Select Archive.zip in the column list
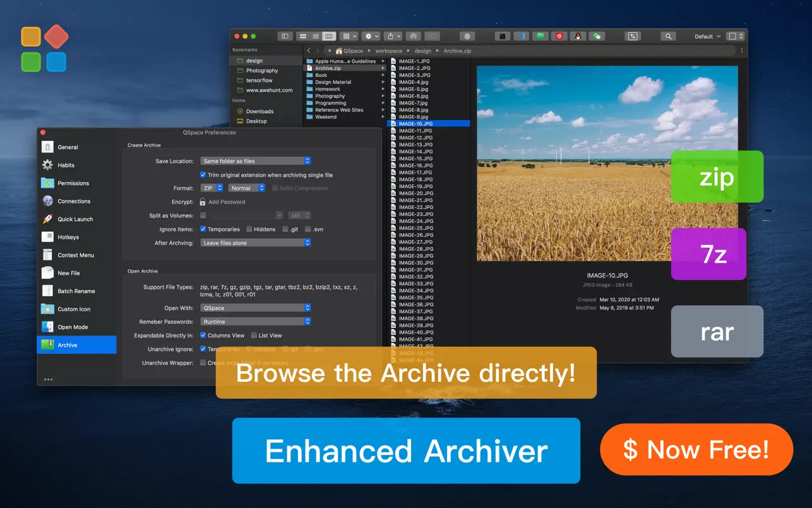The width and height of the screenshot is (812, 508). [x=345, y=68]
